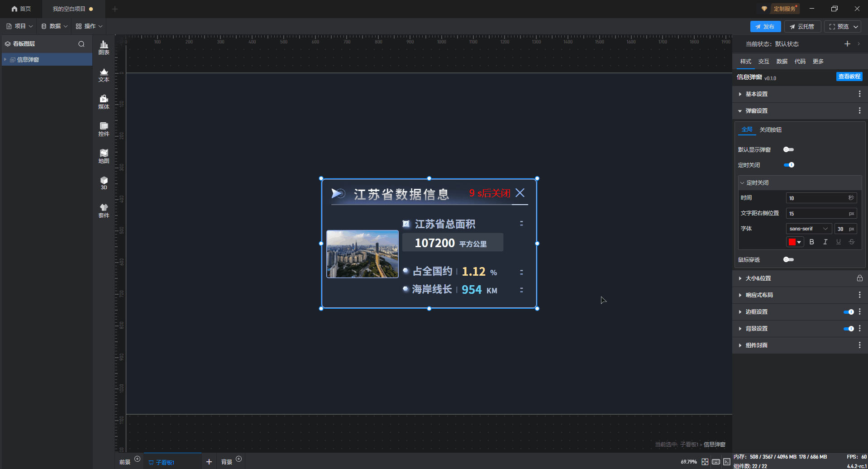Select the 文本 text tool icon

[104, 75]
